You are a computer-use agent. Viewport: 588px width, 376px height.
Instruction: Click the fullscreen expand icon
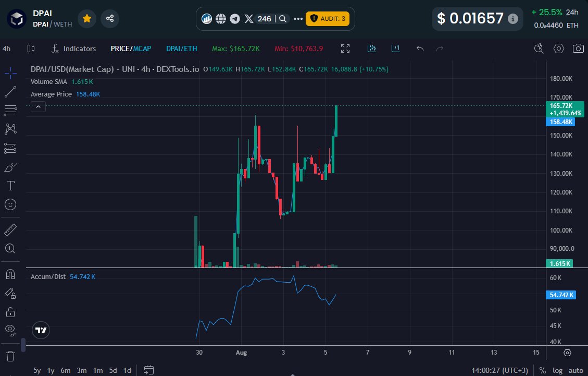click(x=345, y=48)
